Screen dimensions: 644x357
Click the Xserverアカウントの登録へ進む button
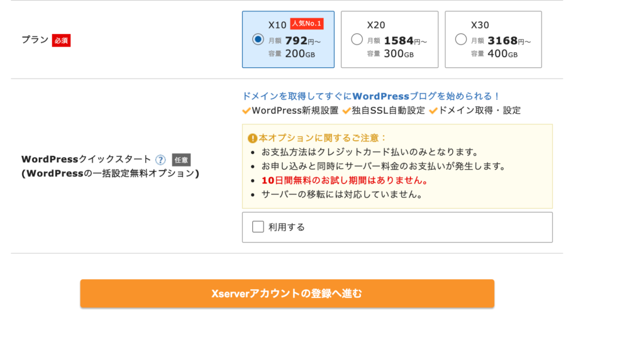(x=287, y=294)
